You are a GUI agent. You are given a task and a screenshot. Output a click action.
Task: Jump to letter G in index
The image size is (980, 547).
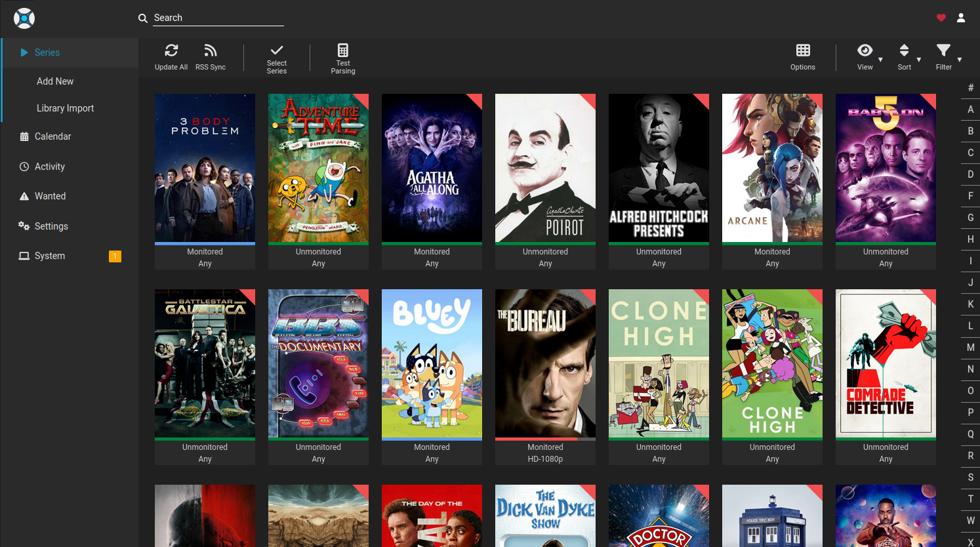click(x=971, y=218)
